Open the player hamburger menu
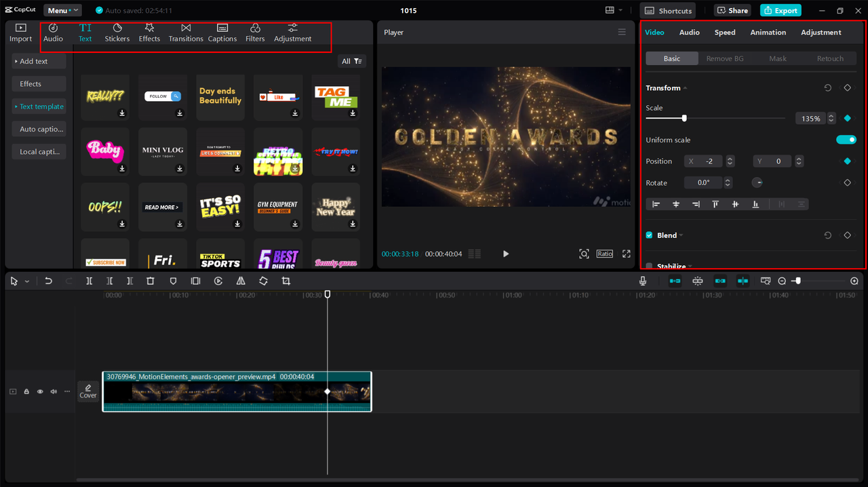This screenshot has width=868, height=487. point(622,33)
